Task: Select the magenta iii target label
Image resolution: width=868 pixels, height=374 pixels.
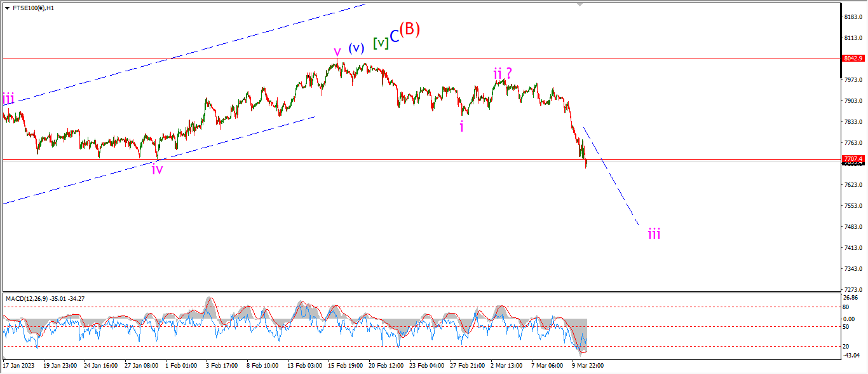Action: click(654, 234)
